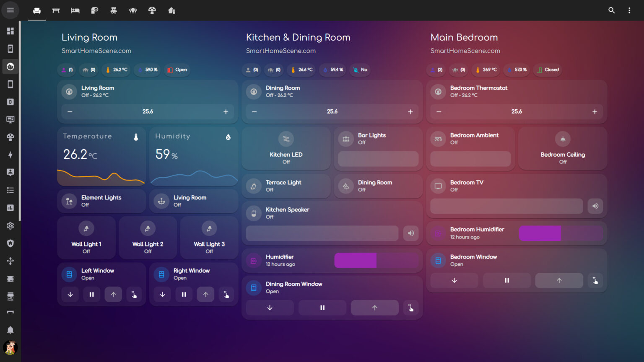Open the three-dot overflow menu
The height and width of the screenshot is (362, 644).
pyautogui.click(x=629, y=10)
